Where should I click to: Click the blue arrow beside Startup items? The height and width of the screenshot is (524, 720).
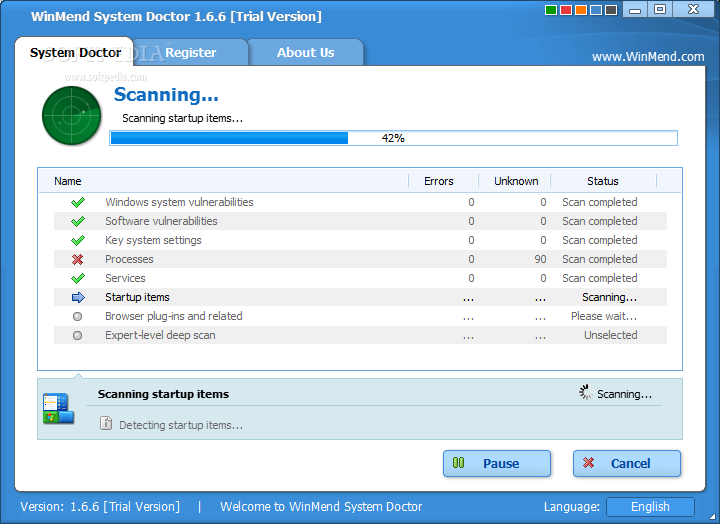click(78, 298)
